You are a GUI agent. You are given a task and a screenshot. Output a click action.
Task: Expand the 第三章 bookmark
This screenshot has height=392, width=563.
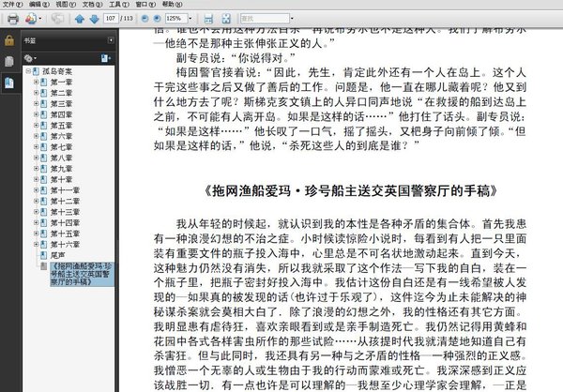click(36, 103)
